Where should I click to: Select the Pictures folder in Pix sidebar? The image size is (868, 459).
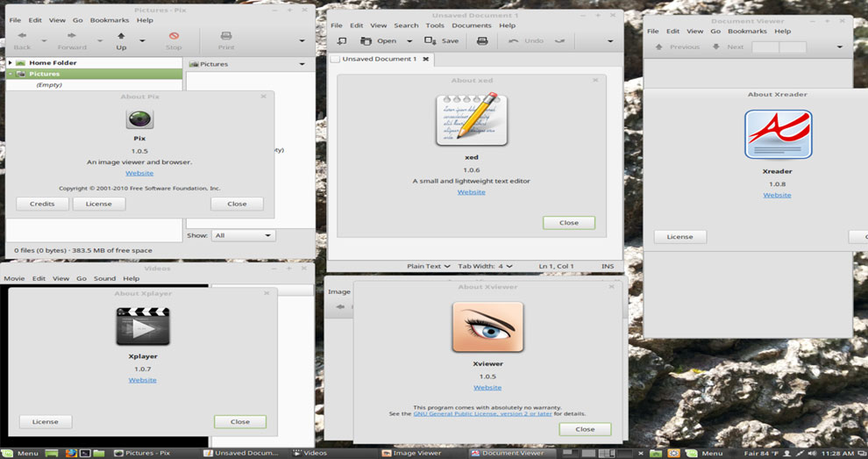tap(94, 74)
